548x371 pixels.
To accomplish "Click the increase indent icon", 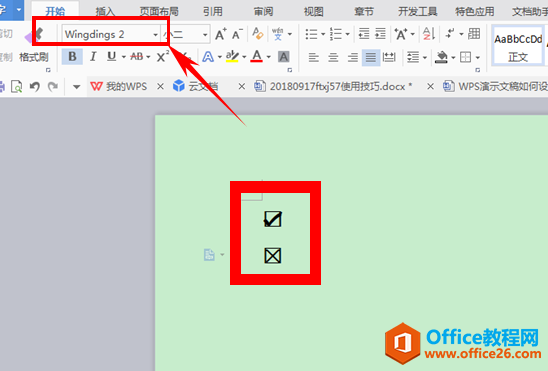I will (x=381, y=34).
